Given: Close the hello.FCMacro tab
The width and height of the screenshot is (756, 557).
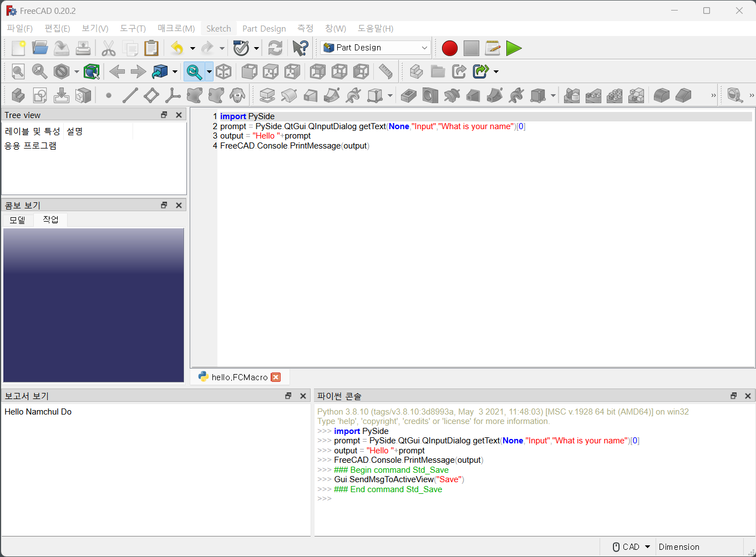Looking at the screenshot, I should [276, 377].
